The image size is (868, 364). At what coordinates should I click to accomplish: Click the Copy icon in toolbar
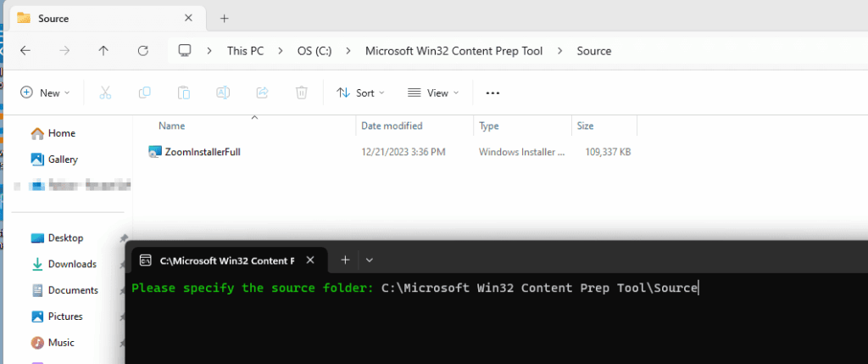point(145,92)
